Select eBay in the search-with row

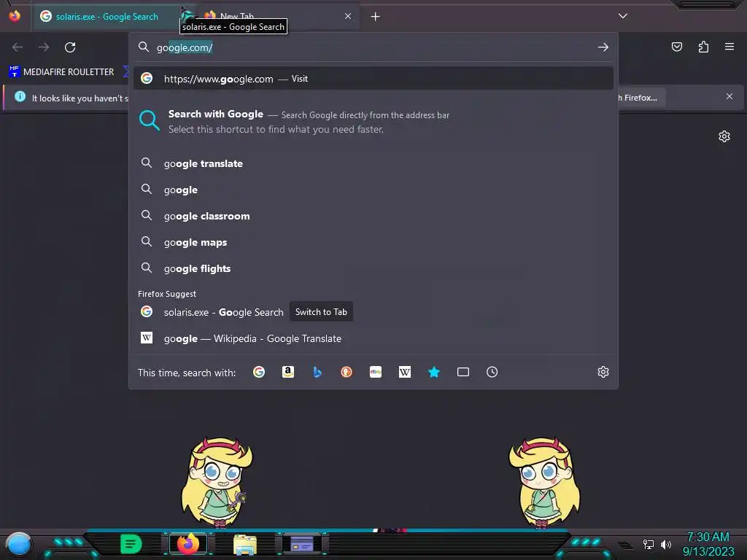tap(376, 372)
